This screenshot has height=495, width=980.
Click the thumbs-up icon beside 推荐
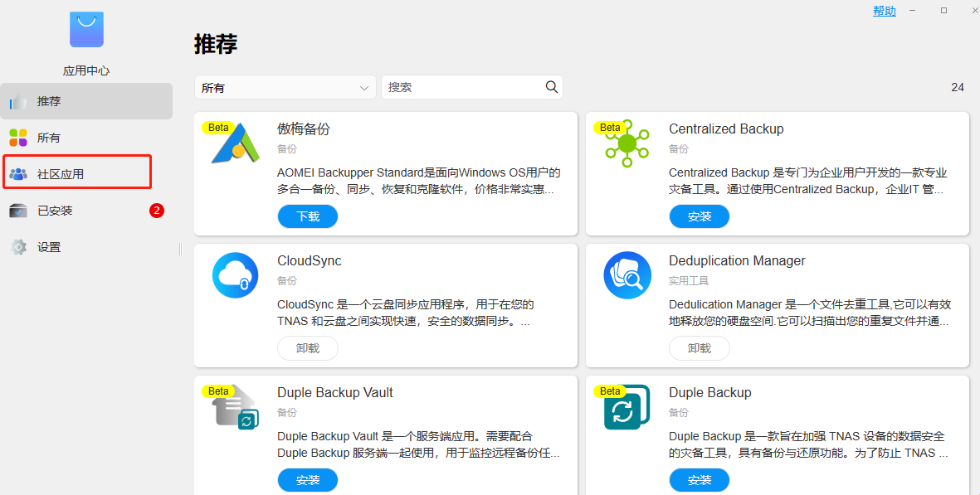click(x=18, y=101)
